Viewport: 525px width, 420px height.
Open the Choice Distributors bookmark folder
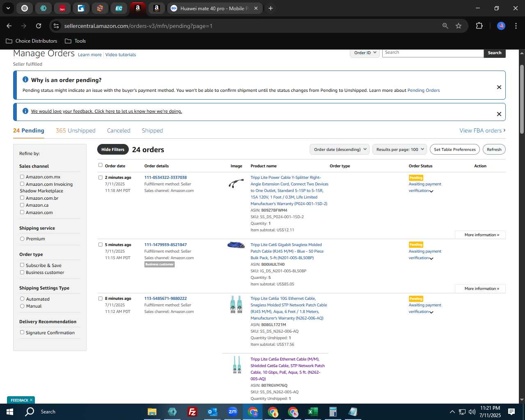tap(32, 41)
